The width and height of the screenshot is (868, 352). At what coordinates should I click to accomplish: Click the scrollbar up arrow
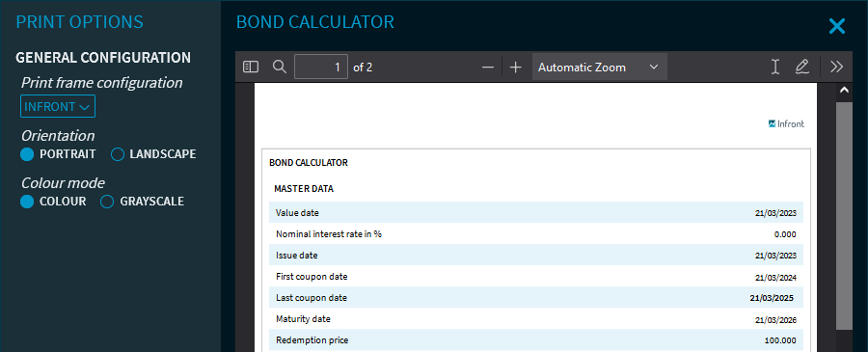[x=844, y=90]
